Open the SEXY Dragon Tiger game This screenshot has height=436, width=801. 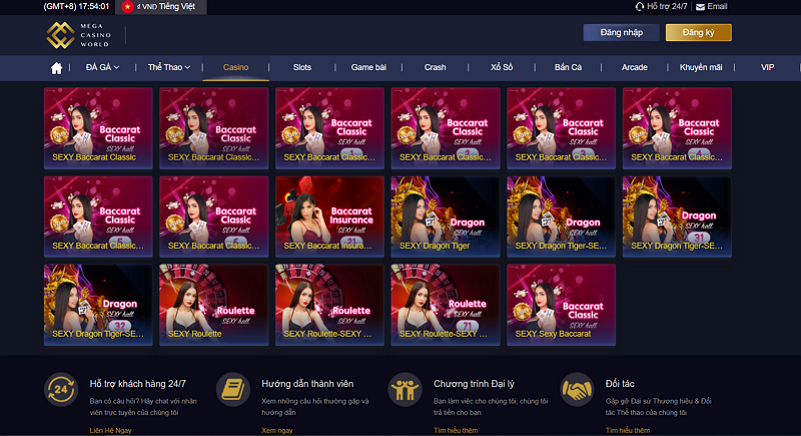(x=445, y=216)
